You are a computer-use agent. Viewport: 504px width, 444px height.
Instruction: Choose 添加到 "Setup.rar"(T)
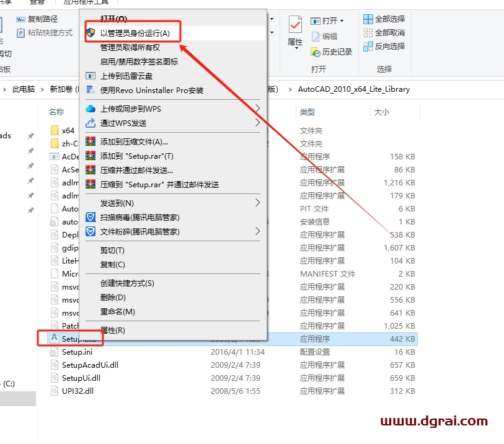coord(136,156)
